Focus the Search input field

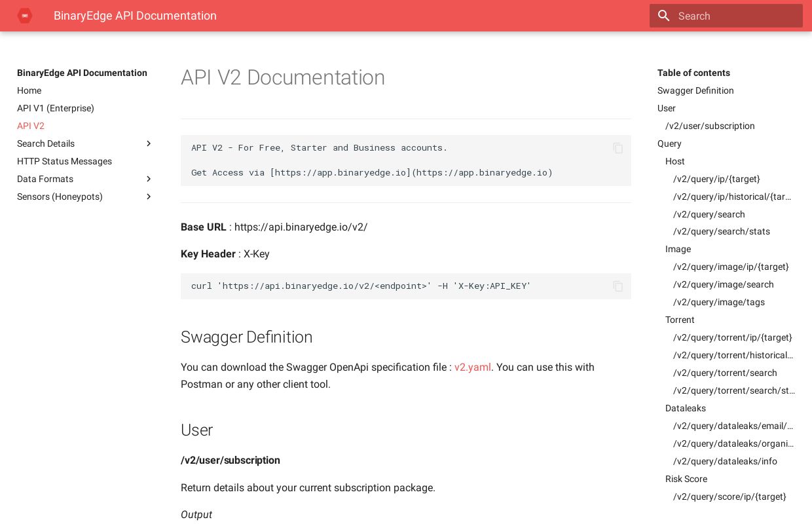pyautogui.click(x=726, y=16)
